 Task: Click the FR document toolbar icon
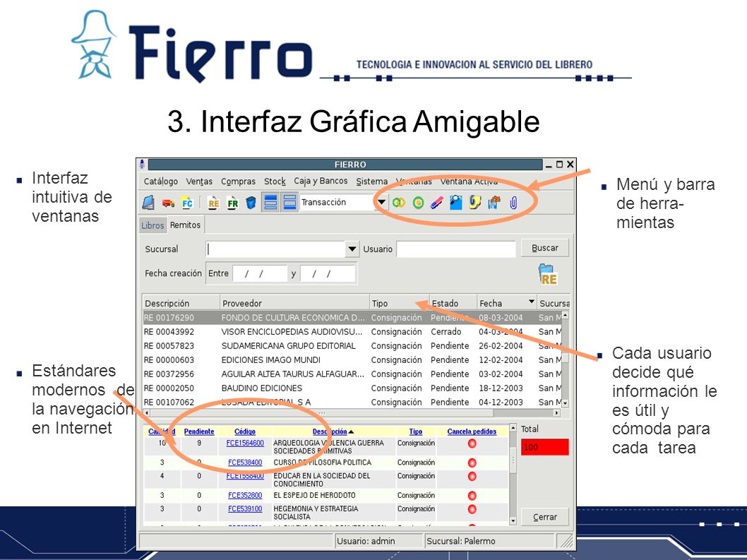point(232,203)
